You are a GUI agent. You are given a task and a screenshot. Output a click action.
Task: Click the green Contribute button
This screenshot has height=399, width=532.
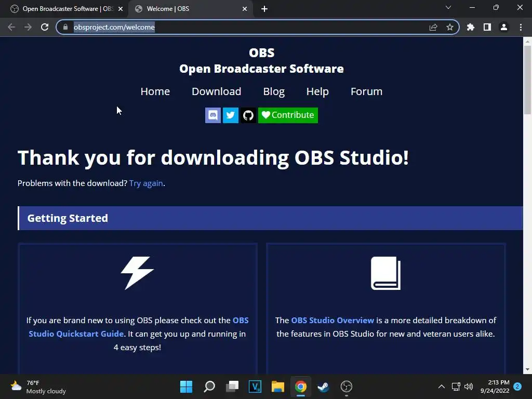pos(288,115)
